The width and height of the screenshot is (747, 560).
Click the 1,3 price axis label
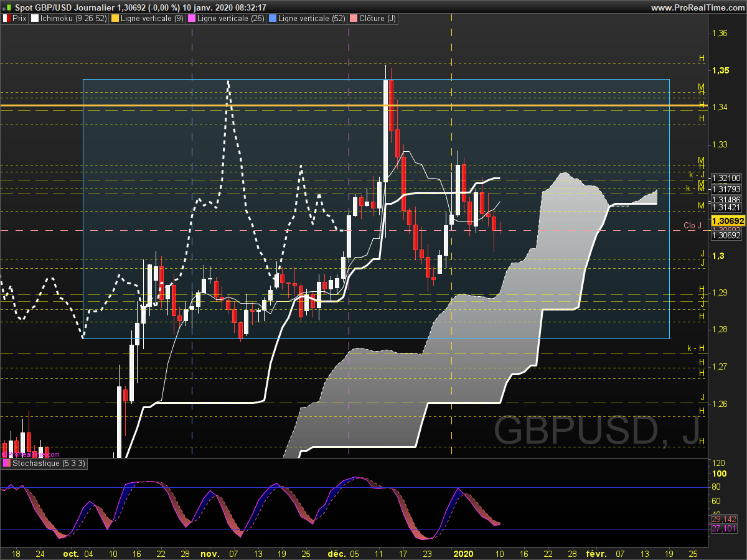[718, 256]
